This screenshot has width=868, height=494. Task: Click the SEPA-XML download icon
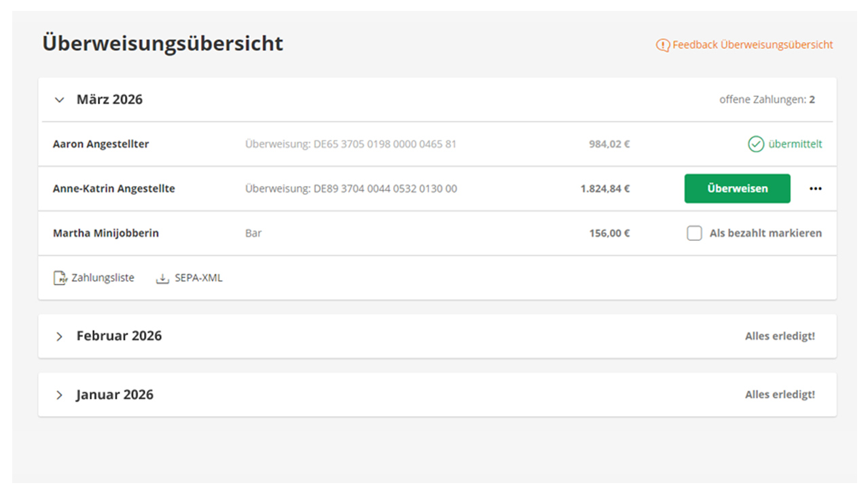coord(162,278)
